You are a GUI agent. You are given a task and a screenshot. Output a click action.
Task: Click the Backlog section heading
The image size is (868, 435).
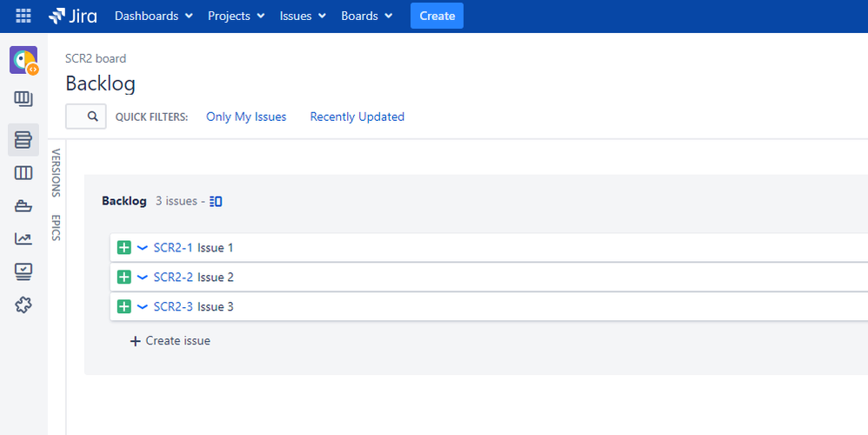tap(124, 201)
